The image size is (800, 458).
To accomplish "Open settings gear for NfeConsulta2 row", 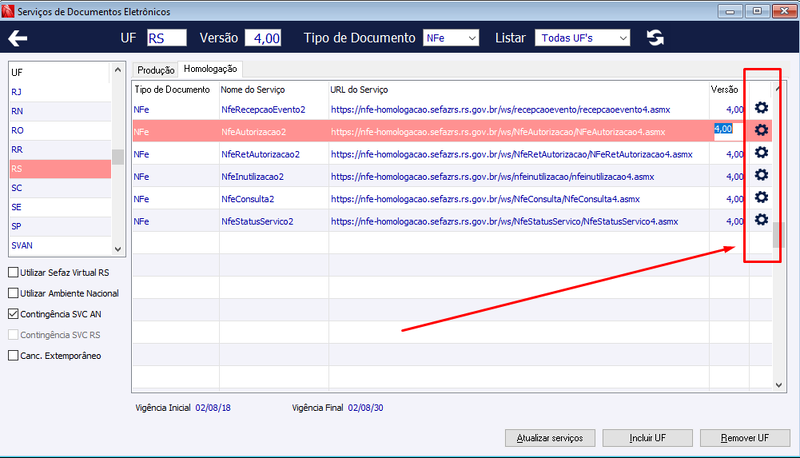I will (761, 197).
